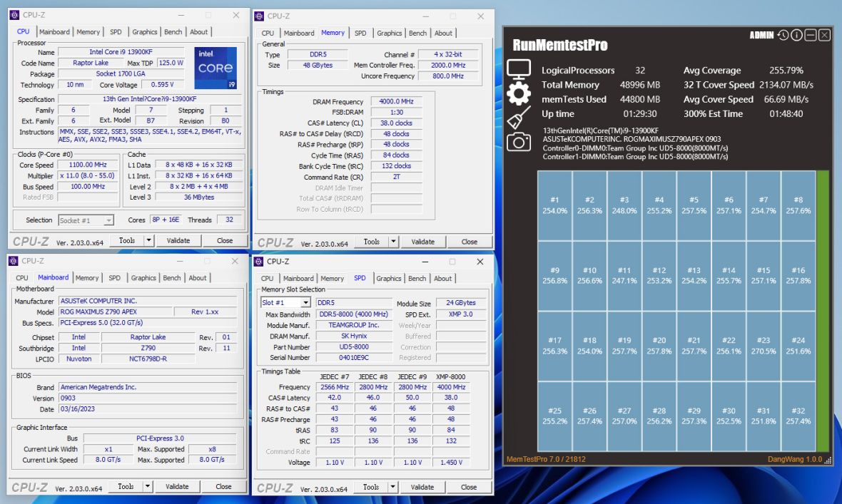
Task: Click Close in the Mainboard CPU-Z window
Action: point(225,486)
